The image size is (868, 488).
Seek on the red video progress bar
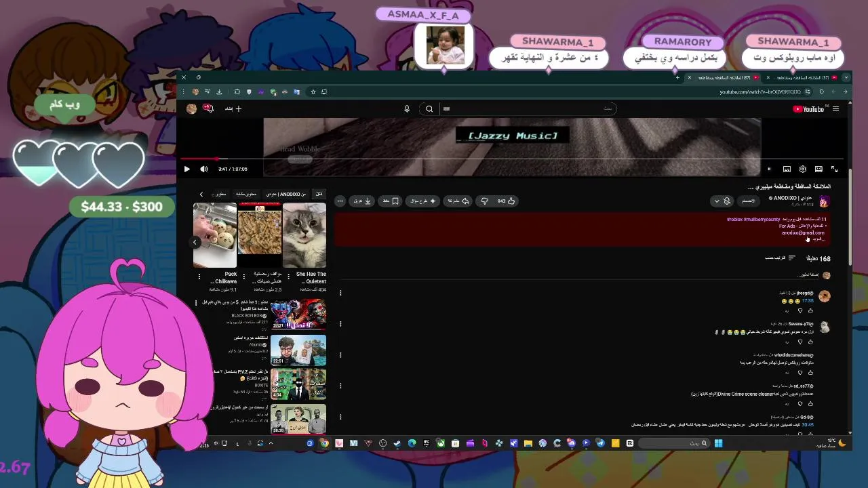coord(513,160)
